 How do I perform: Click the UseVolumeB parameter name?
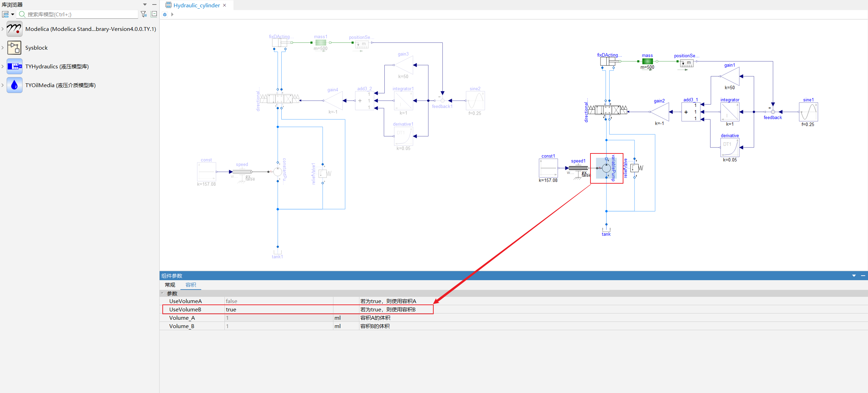(185, 309)
